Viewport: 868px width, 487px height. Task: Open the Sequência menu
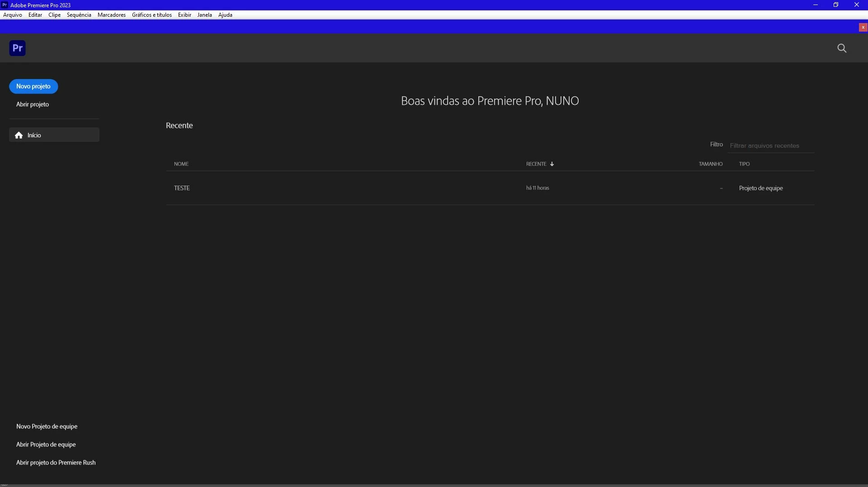point(79,15)
